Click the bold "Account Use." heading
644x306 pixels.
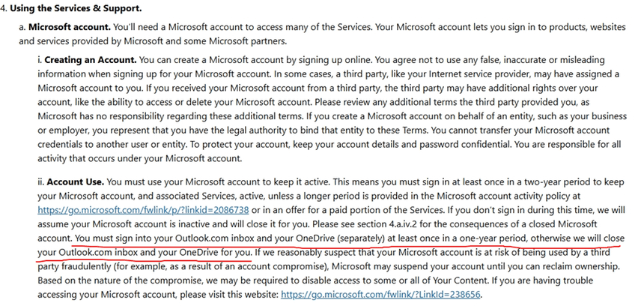point(76,182)
